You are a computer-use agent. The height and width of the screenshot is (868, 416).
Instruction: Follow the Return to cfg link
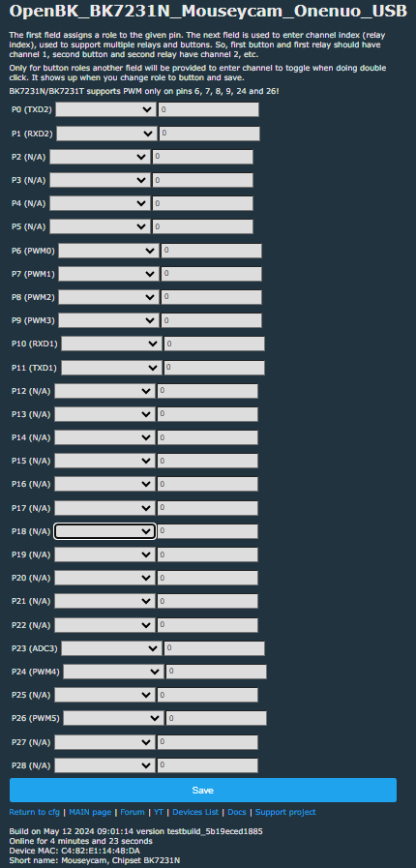(x=34, y=812)
